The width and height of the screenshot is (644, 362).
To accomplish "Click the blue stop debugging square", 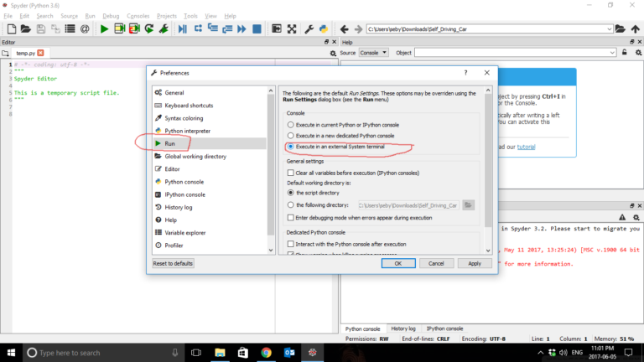I will (x=257, y=28).
